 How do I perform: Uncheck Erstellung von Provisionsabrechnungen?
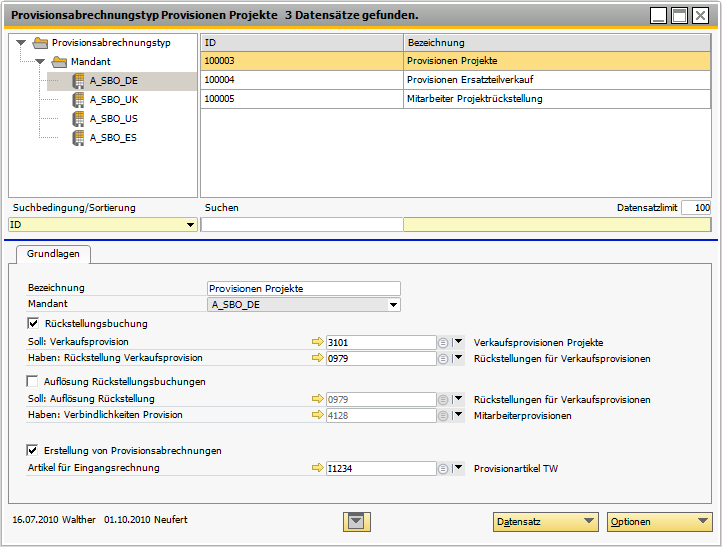(x=33, y=450)
